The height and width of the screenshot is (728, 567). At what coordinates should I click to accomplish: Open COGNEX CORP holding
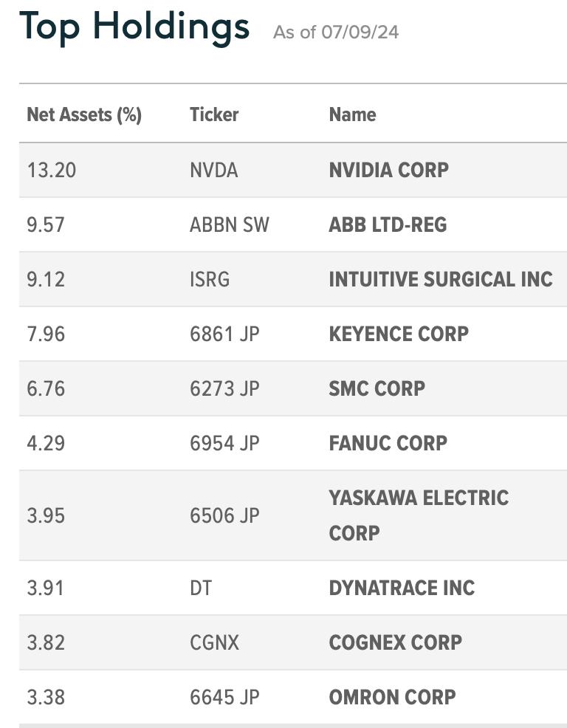395,642
